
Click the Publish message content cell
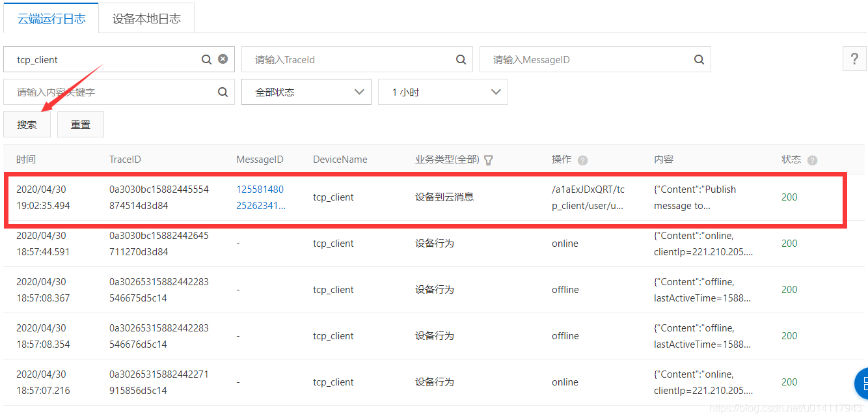(x=695, y=197)
